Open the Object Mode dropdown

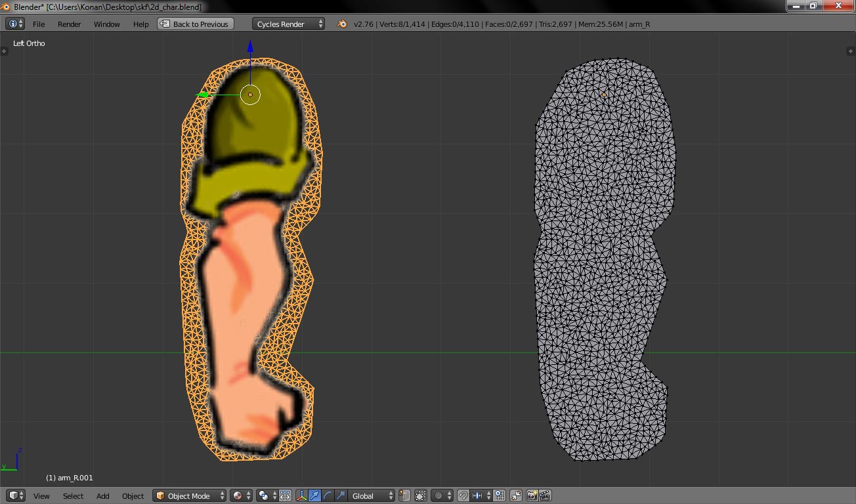pyautogui.click(x=190, y=495)
